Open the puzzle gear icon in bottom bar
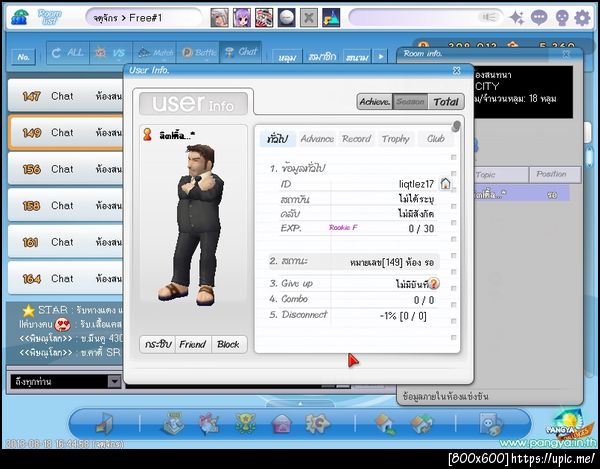This screenshot has height=469, width=600. click(317, 423)
